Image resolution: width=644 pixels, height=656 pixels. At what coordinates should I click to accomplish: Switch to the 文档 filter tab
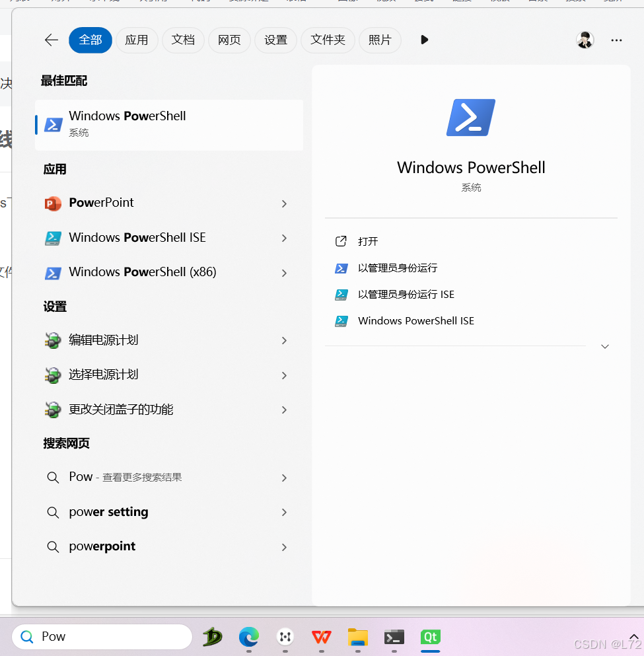click(183, 40)
